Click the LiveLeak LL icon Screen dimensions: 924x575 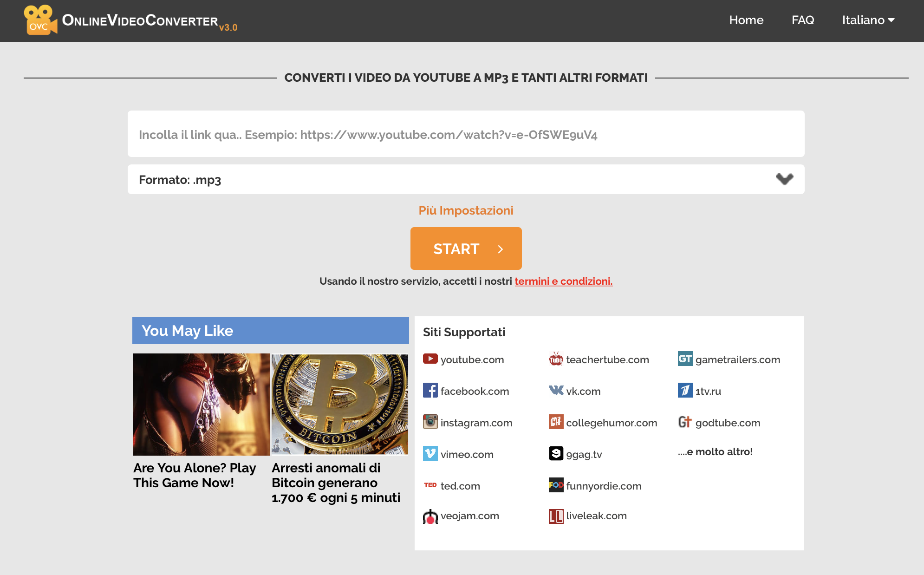[556, 516]
